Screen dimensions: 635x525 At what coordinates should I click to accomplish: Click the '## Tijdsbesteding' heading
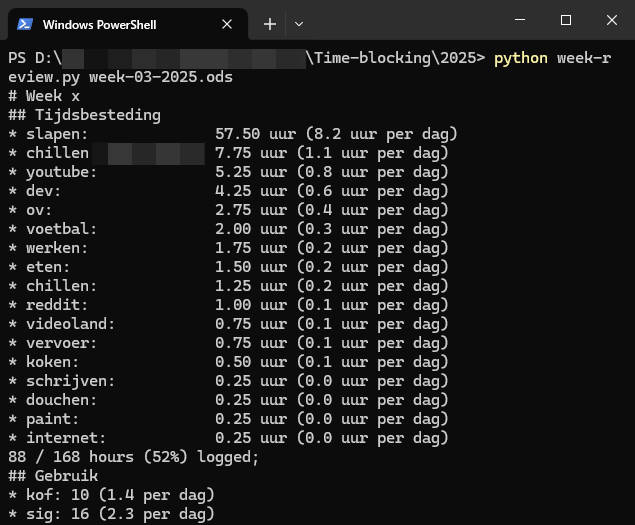tap(85, 115)
